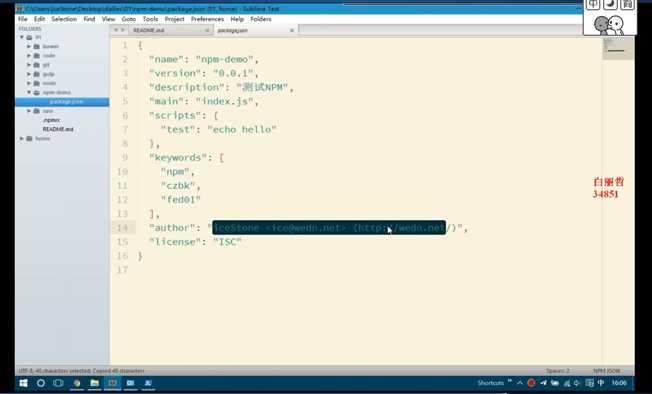The width and height of the screenshot is (652, 394).
Task: Click the selected author text
Action: [x=329, y=228]
